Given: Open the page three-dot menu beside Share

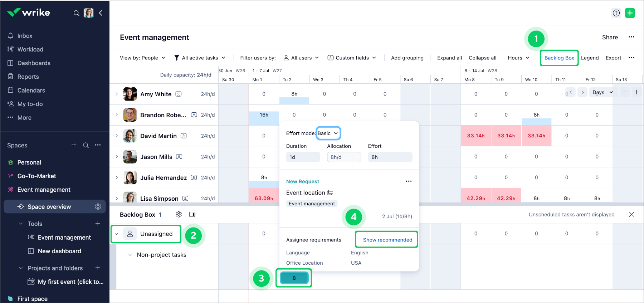Looking at the screenshot, I should pyautogui.click(x=631, y=37).
